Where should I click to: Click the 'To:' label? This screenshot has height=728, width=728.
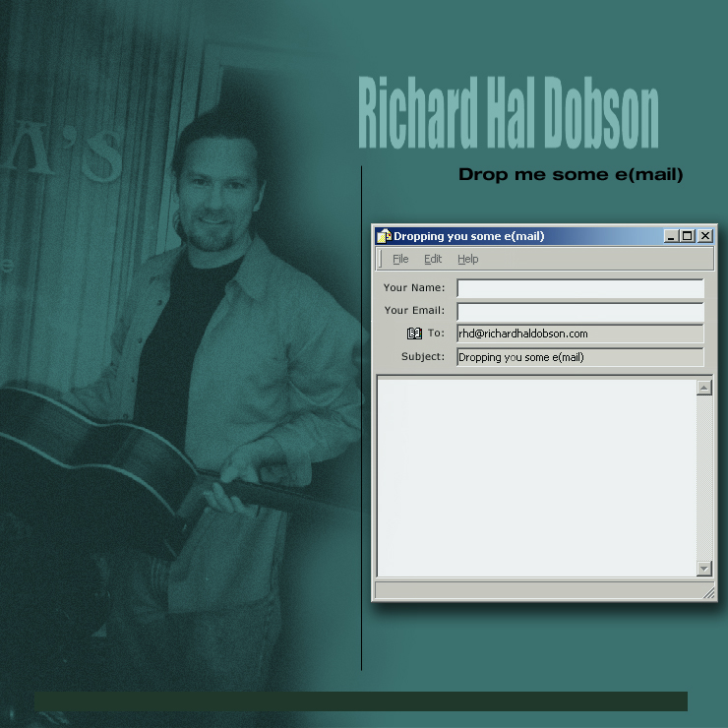(x=436, y=333)
